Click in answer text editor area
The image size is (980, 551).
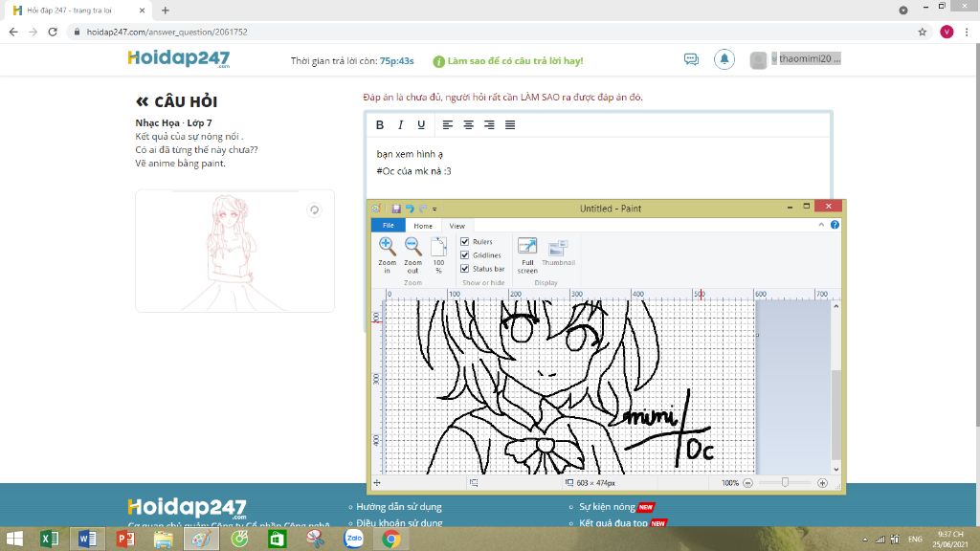(599, 168)
